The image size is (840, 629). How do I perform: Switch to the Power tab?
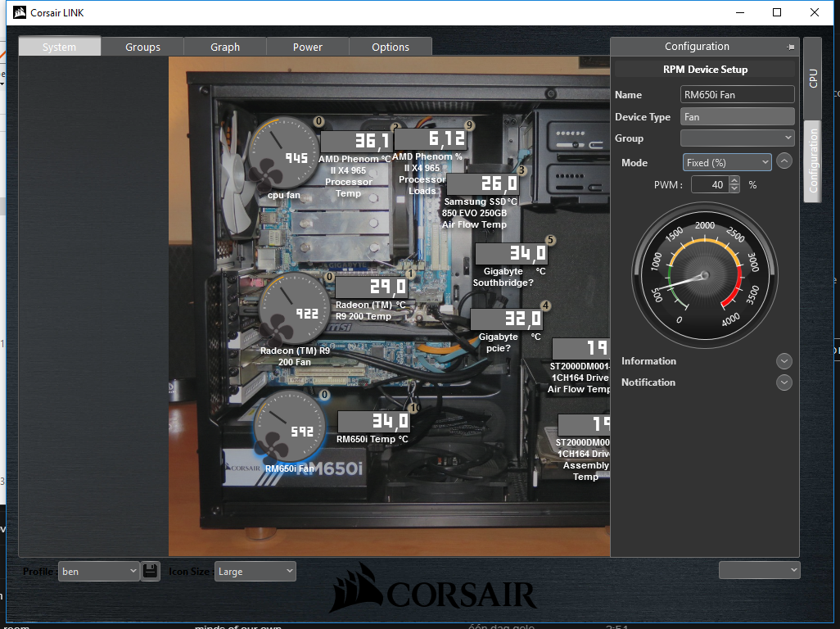coord(308,47)
